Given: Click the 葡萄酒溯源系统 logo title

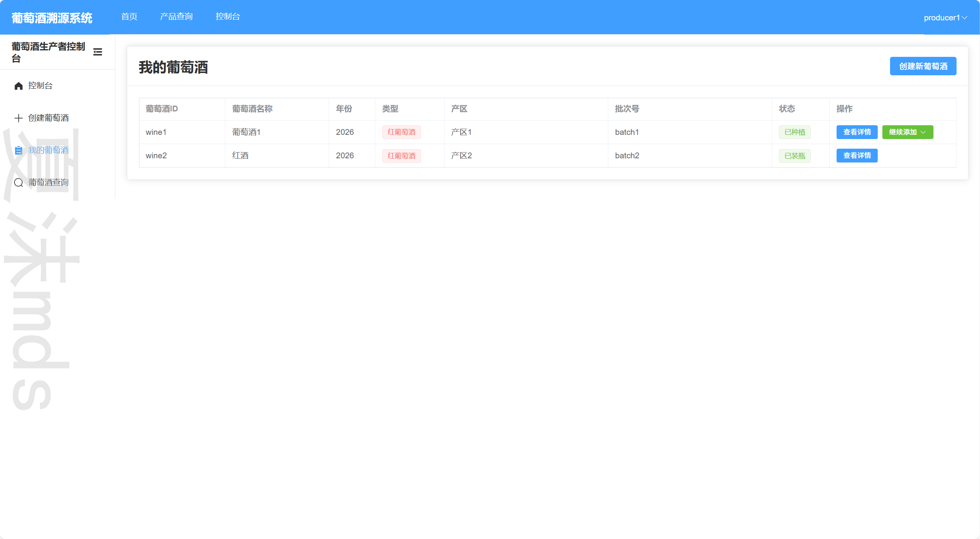Looking at the screenshot, I should click(x=52, y=18).
